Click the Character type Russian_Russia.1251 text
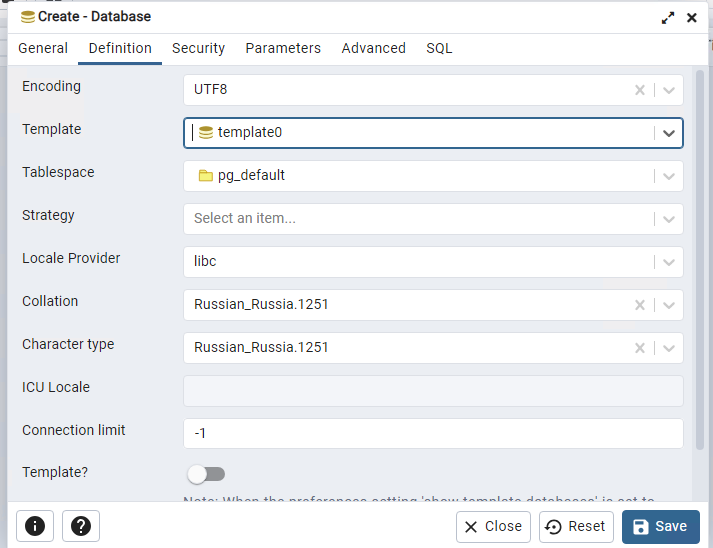The image size is (713, 548). pyautogui.click(x=261, y=347)
